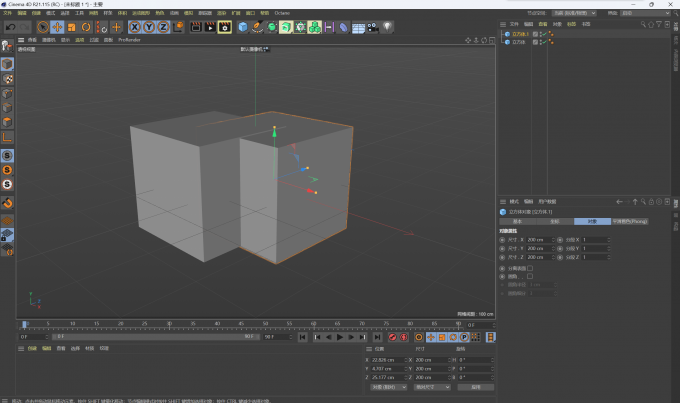Select the Live Selection tool
The height and width of the screenshot is (403, 680).
[x=42, y=27]
